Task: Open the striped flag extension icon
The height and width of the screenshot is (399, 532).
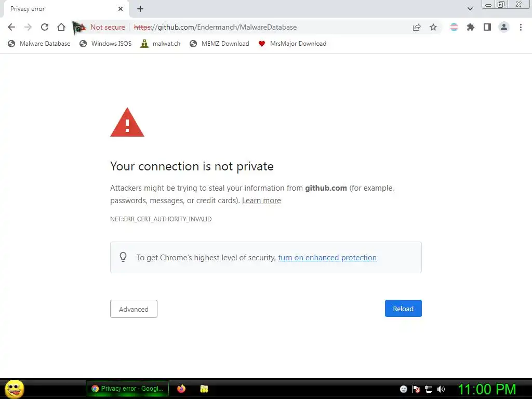Action: (x=454, y=27)
